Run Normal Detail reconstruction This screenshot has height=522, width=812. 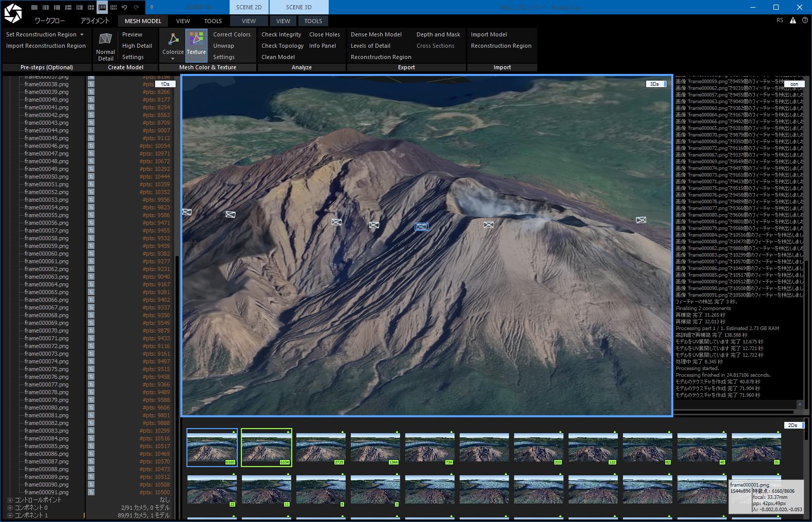pos(105,45)
